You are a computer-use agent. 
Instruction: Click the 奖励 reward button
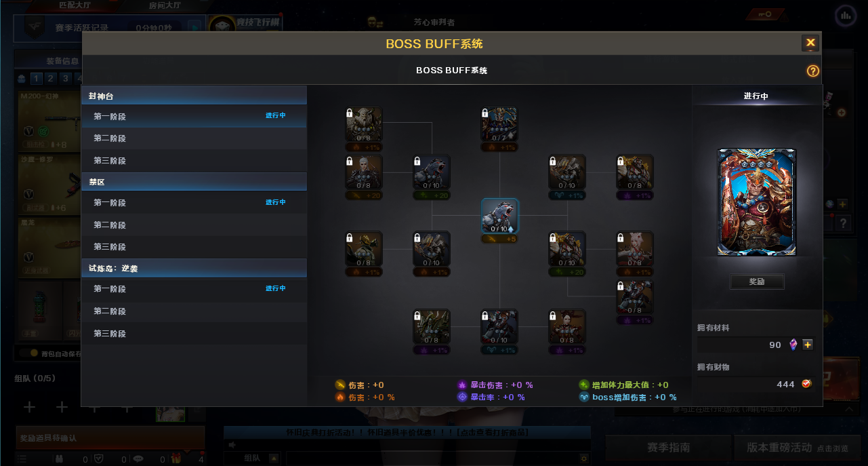[757, 281]
